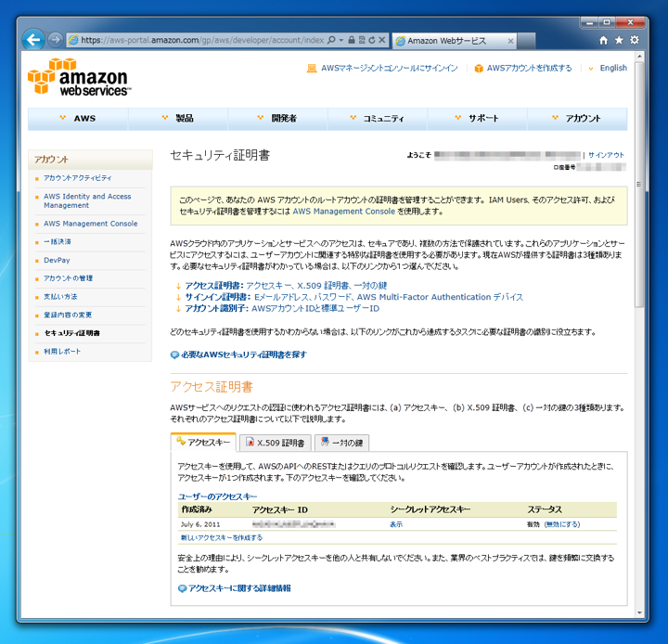Click AWS Management Console link in yellow notice

point(344,212)
